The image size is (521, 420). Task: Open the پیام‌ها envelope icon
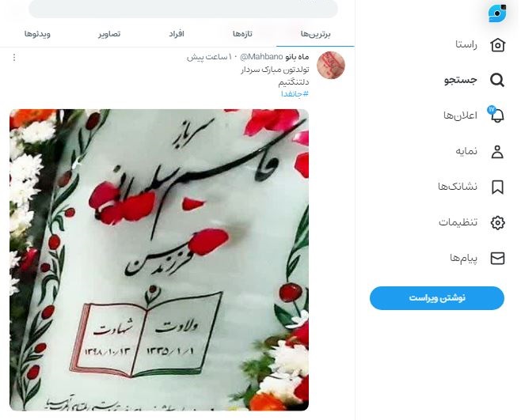click(x=497, y=258)
